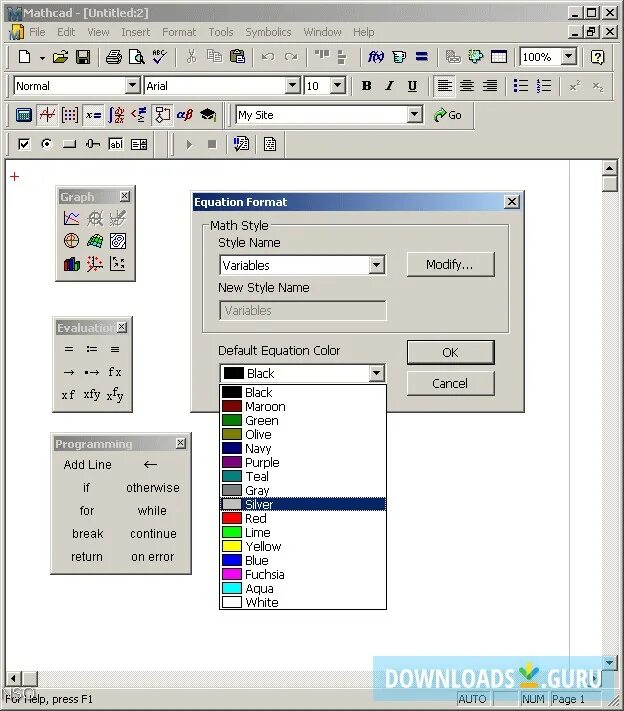Toggle Italic formatting

389,86
